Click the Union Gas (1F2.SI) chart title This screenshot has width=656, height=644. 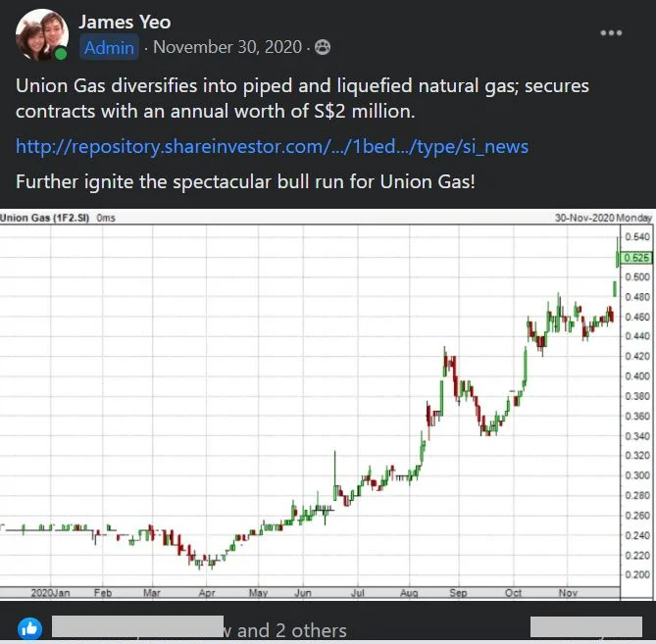point(44,218)
